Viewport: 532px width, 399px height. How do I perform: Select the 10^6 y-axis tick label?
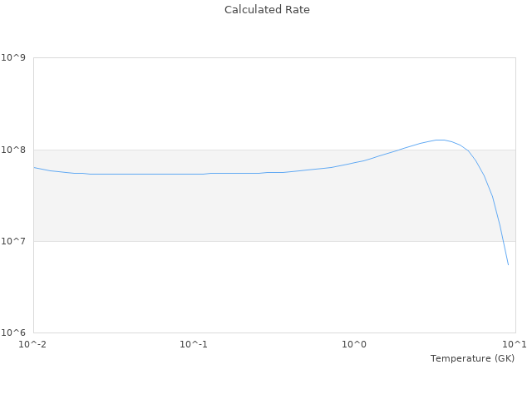click(14, 332)
